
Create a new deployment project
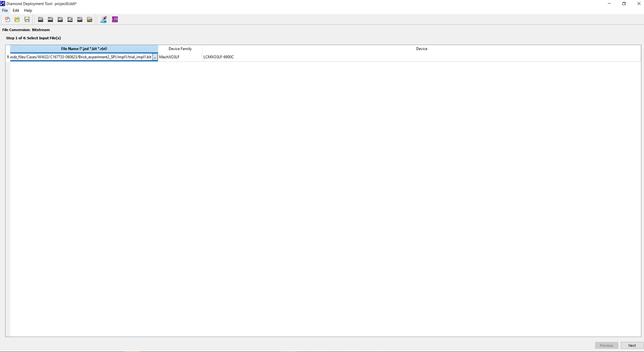click(x=8, y=19)
